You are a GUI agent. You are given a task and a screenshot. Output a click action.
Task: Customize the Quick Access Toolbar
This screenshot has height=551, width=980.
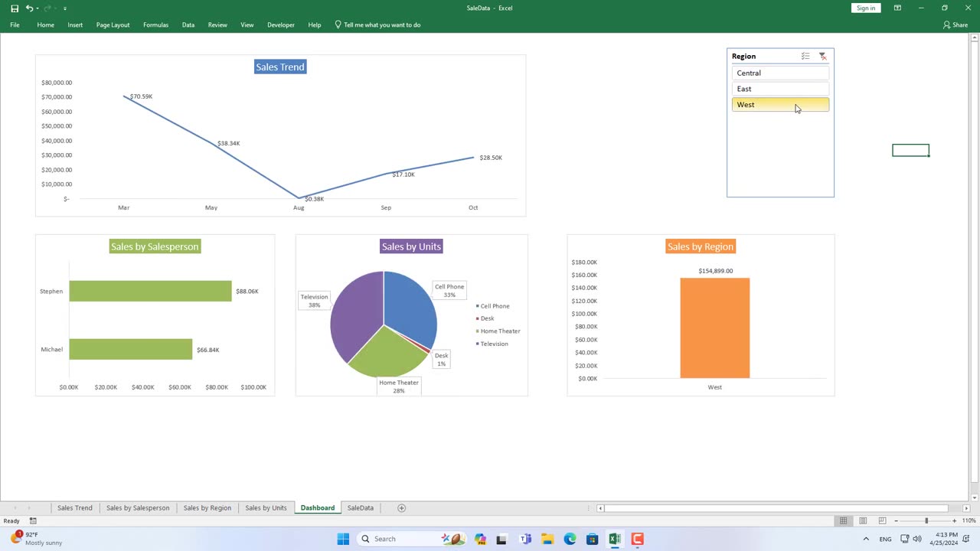coord(64,8)
